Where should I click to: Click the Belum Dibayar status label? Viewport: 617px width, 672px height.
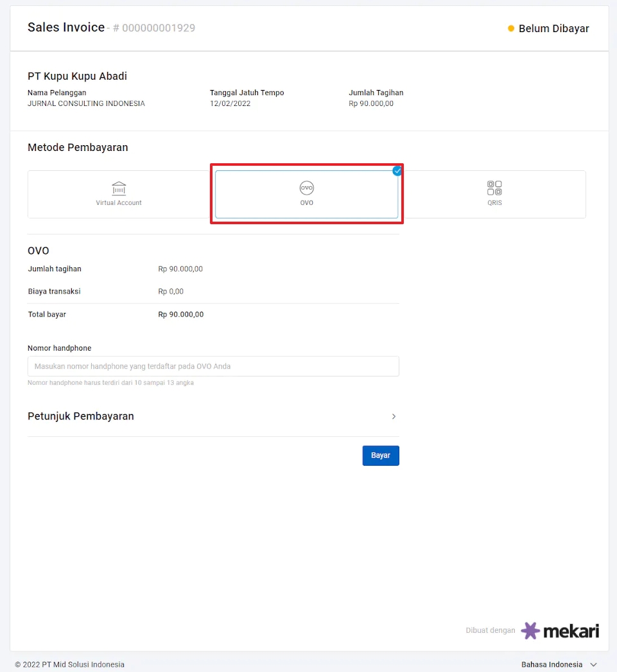[x=553, y=28]
